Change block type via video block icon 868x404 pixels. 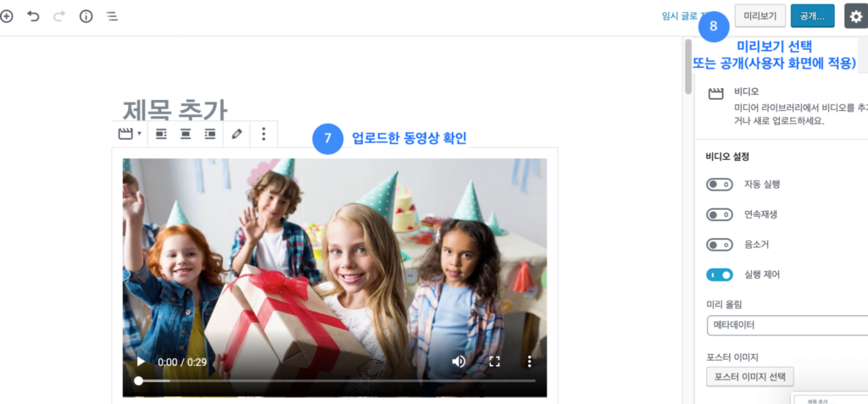[130, 134]
